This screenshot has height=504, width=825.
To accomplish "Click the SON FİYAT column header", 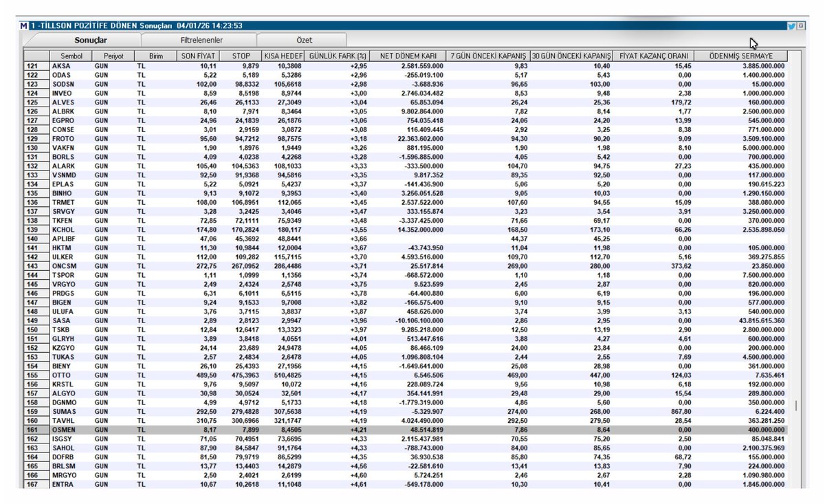I will [198, 55].
